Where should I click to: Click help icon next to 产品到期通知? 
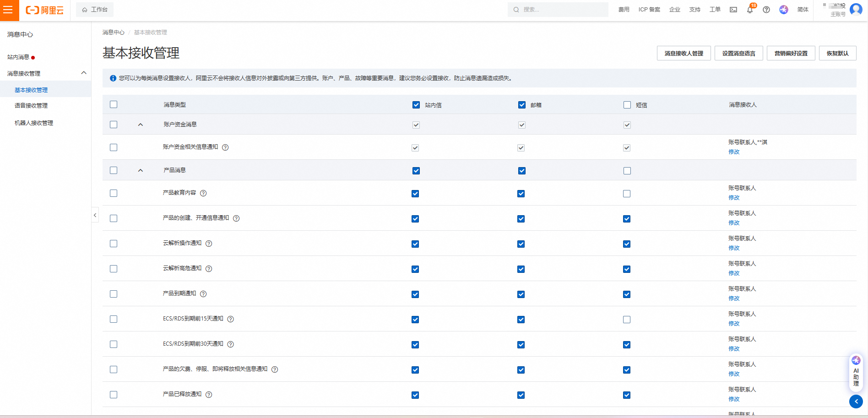(203, 294)
